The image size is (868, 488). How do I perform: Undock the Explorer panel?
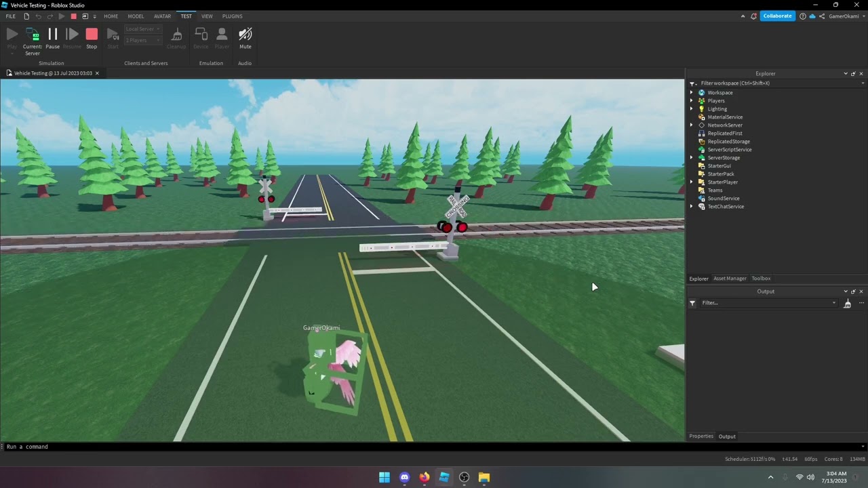pyautogui.click(x=853, y=74)
